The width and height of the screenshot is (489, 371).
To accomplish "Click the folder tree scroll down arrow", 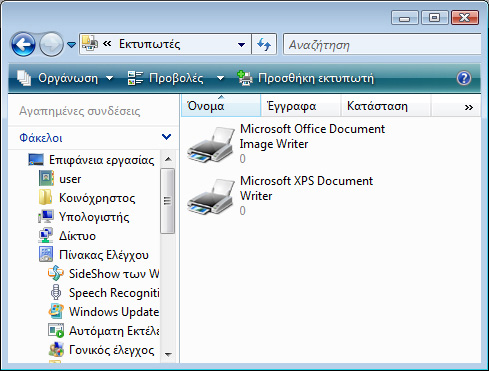I will 168,354.
